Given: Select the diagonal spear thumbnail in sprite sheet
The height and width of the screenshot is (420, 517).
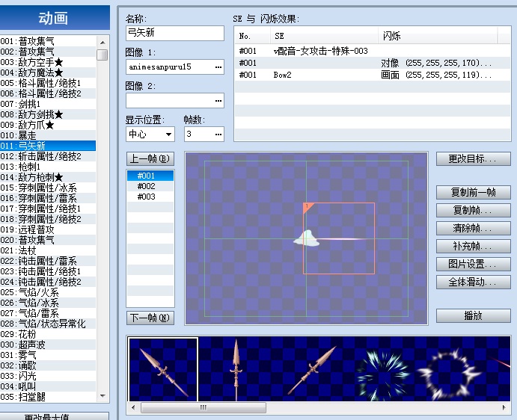Looking at the screenshot, I should pyautogui.click(x=163, y=369).
